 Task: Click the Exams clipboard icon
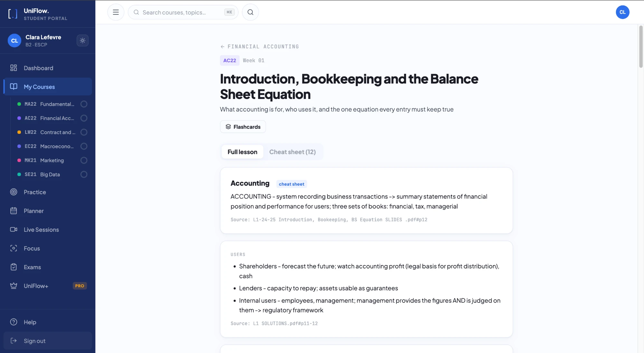click(x=14, y=267)
